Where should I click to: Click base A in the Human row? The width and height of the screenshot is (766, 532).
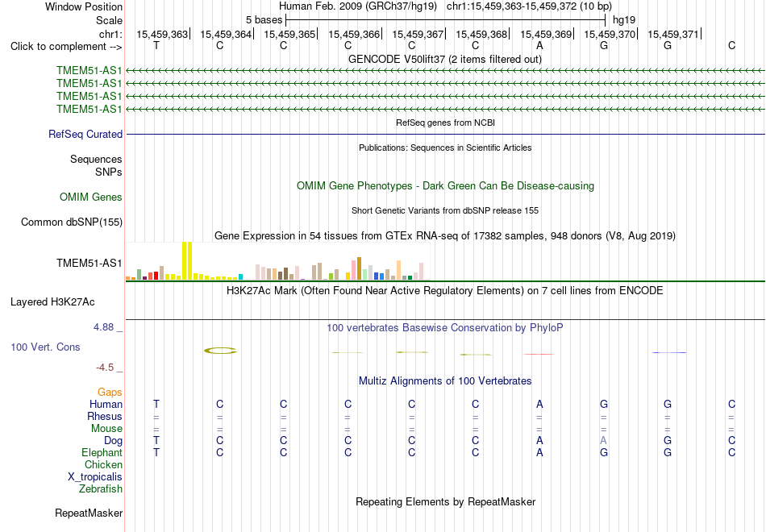(x=539, y=404)
